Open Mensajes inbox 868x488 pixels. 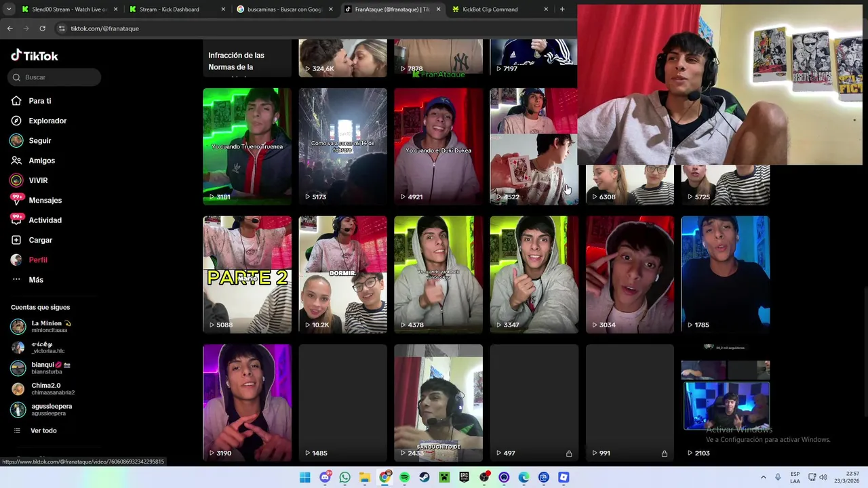click(x=45, y=200)
